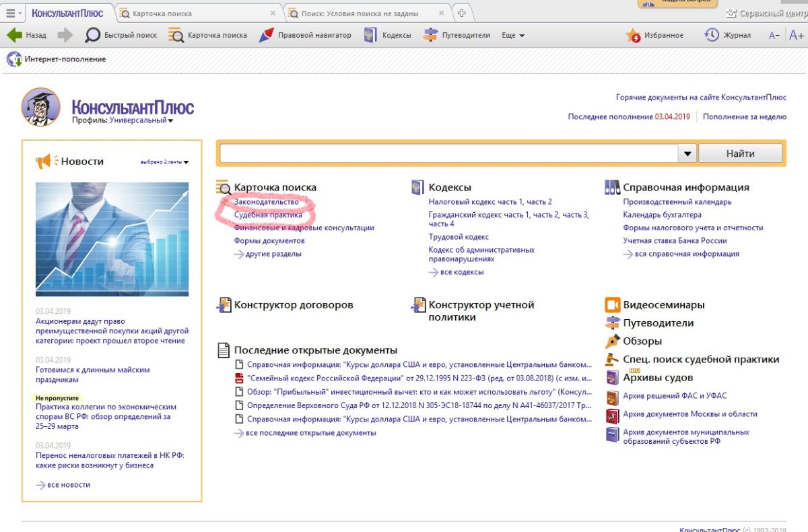Open Кодекс об административных правонарушениях

point(481,254)
